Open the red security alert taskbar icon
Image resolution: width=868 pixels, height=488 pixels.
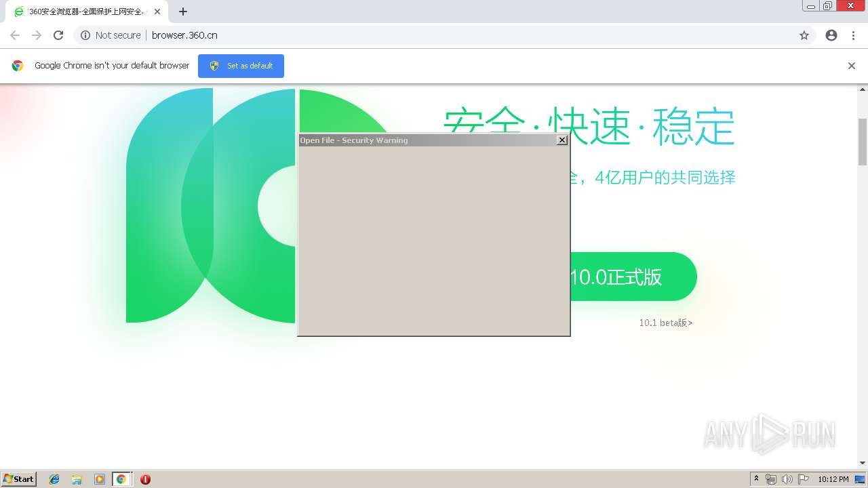click(x=145, y=479)
